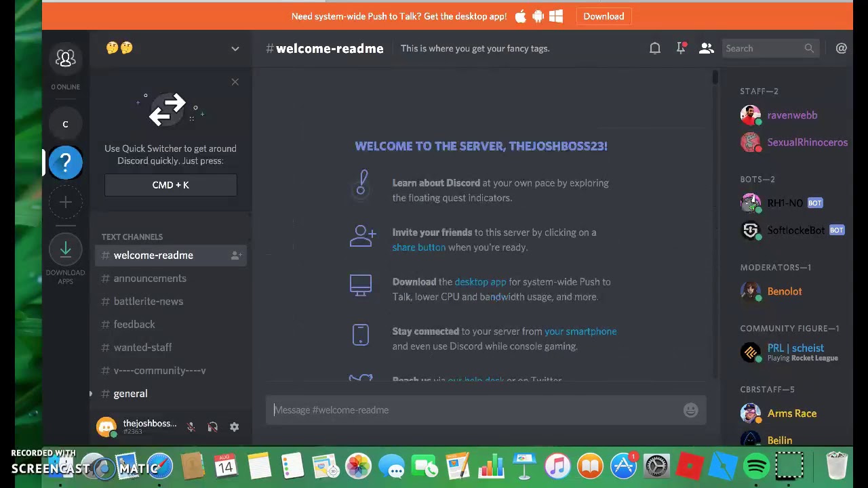Open Calendar in the Dock
The image size is (868, 488).
[x=226, y=466]
